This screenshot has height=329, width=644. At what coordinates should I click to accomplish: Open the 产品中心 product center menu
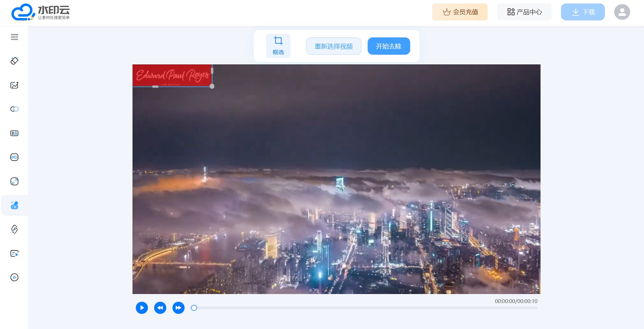click(524, 12)
